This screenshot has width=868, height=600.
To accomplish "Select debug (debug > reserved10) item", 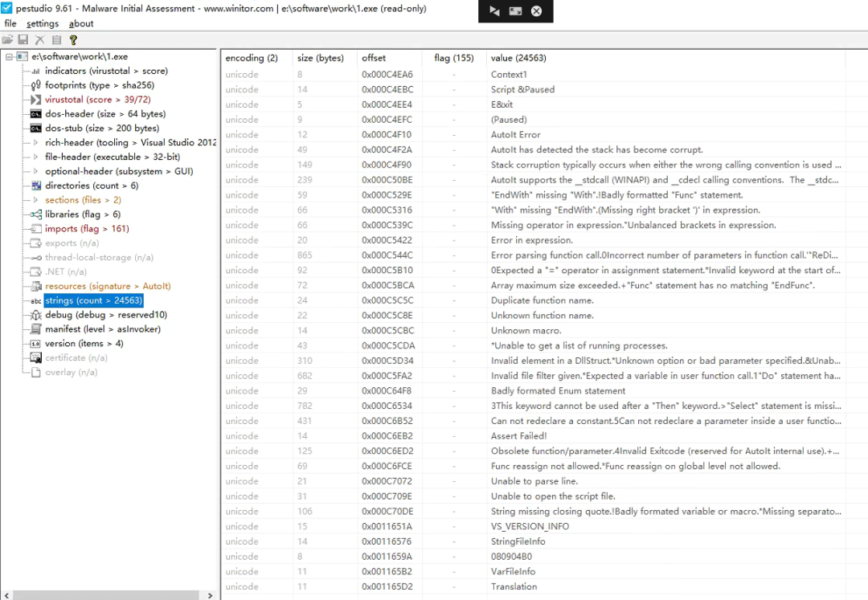I will point(106,315).
